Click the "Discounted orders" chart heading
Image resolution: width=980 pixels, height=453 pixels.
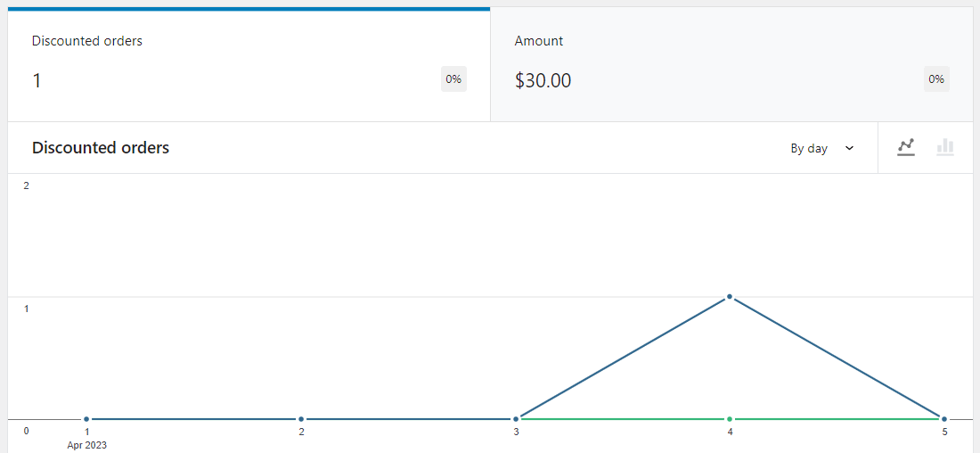point(101,148)
